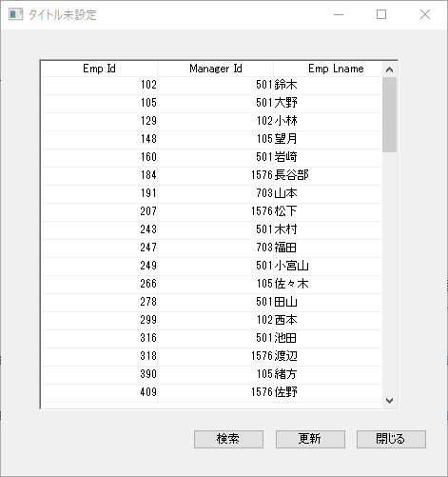448x477 pixels.
Task: Click Emp Id cell 247
Action: point(99,248)
